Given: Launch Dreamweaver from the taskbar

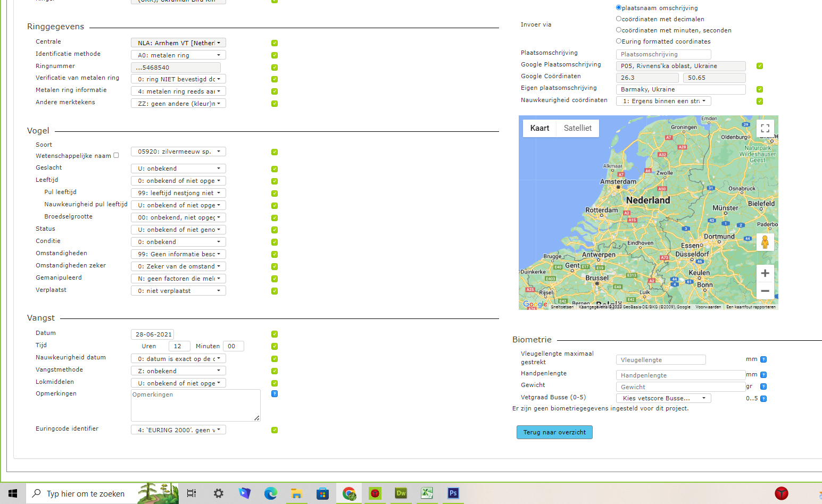Looking at the screenshot, I should click(401, 493).
